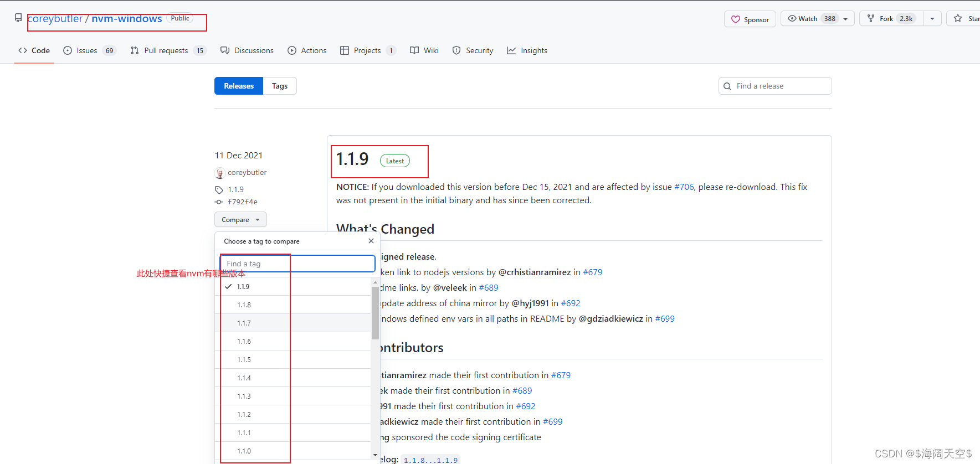Choose tag 1.1.4 to compare
980x464 pixels.
(293, 378)
